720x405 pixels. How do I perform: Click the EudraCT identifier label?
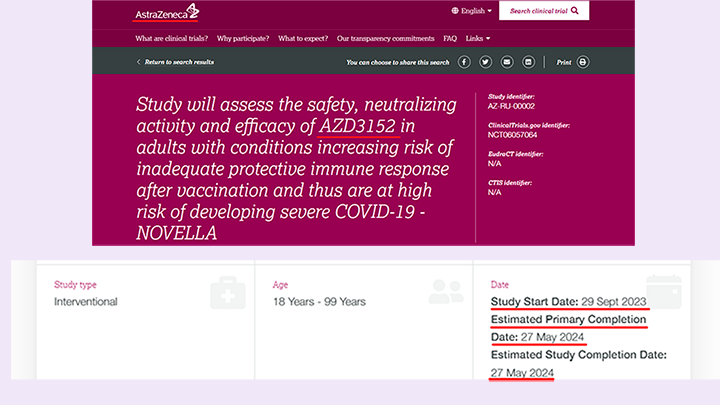pos(515,154)
